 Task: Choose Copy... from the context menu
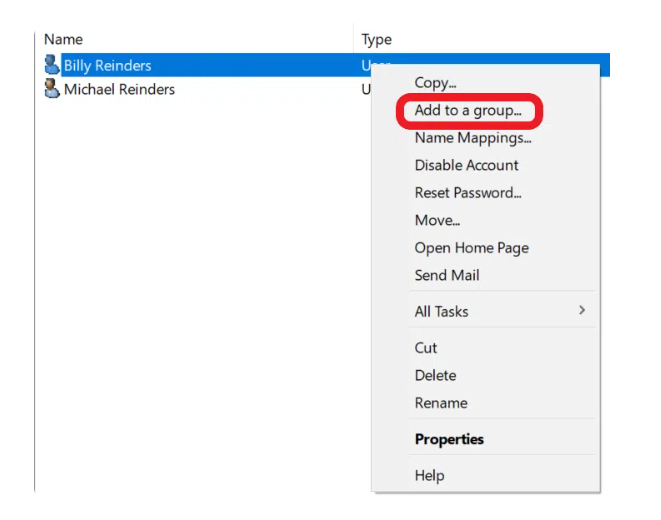click(435, 83)
